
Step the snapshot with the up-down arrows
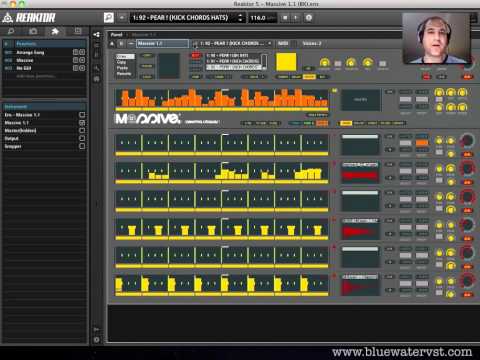[x=240, y=18]
